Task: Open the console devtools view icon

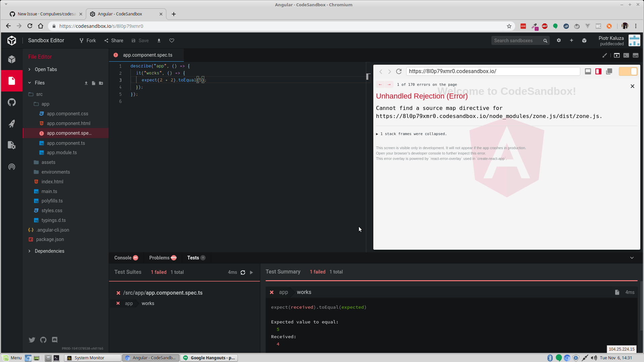Action: coord(626,55)
